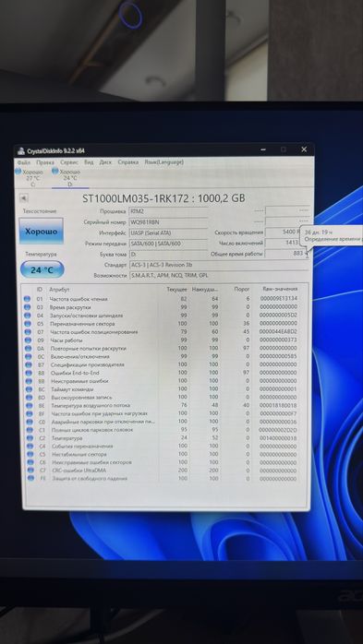
Task: Click raw value 000018180018
Action: point(279,405)
